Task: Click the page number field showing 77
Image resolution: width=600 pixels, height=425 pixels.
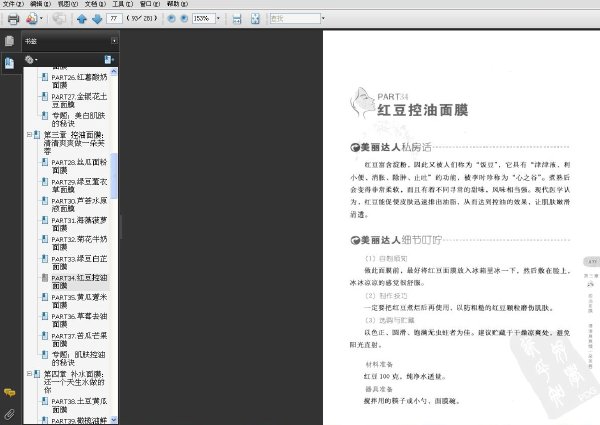Action: 114,18
